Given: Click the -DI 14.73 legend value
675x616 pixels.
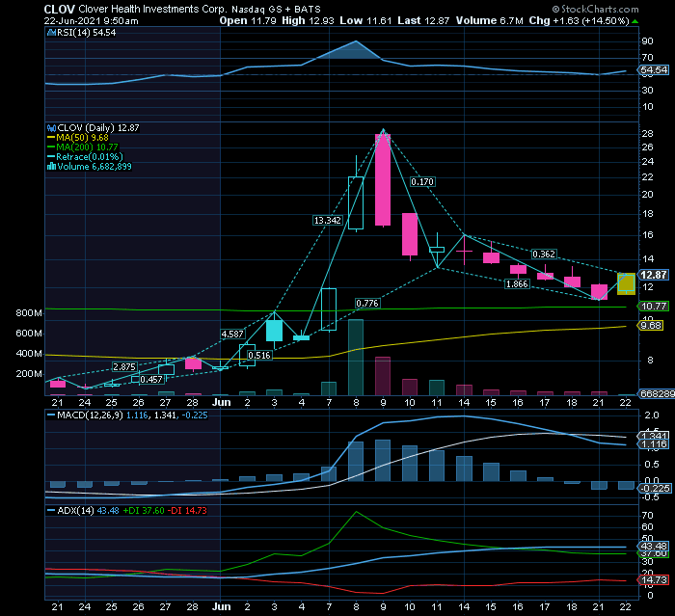Looking at the screenshot, I should tap(187, 511).
